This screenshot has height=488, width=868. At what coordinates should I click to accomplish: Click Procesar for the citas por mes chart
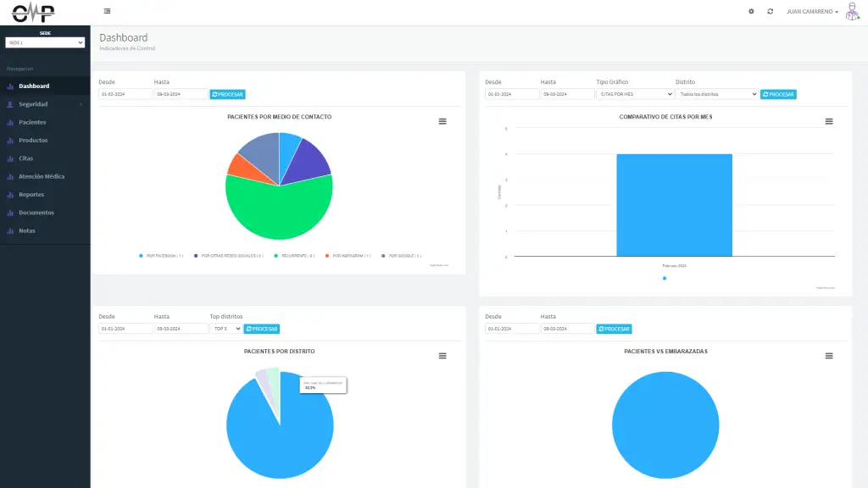coord(778,94)
